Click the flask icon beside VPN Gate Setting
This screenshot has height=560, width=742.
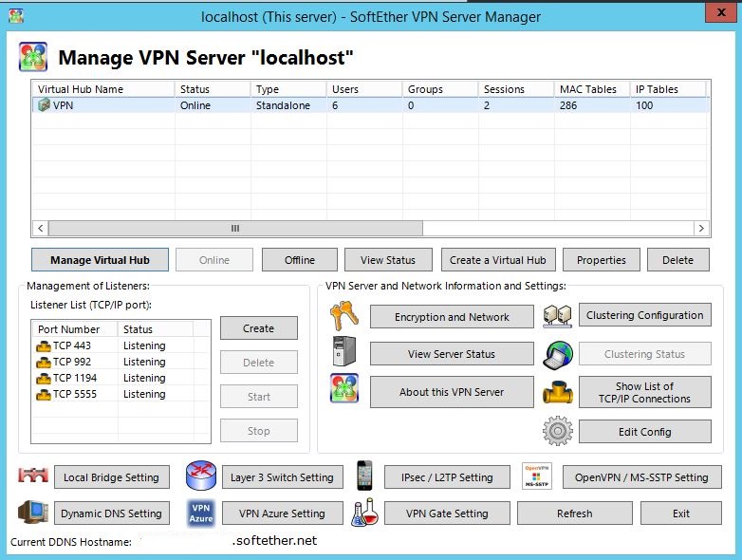point(365,513)
